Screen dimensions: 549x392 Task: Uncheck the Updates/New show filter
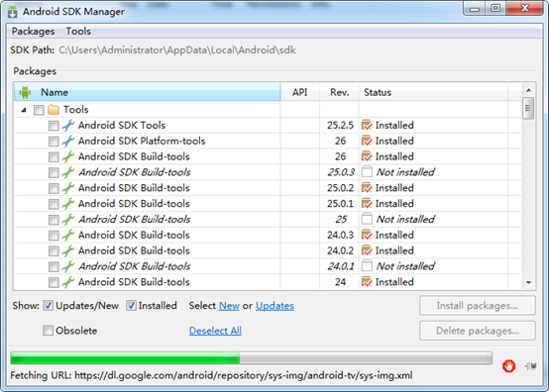click(x=48, y=306)
